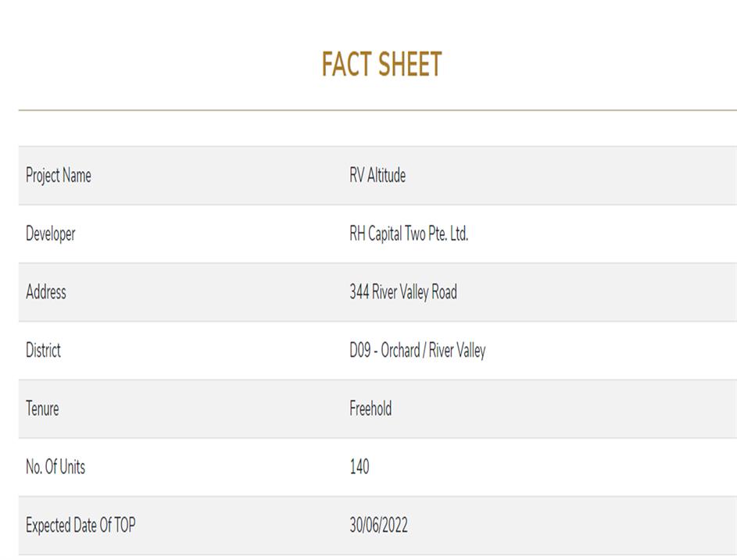This screenshot has width=737, height=560.
Task: Click the 'Project Name' label
Action: click(x=59, y=176)
